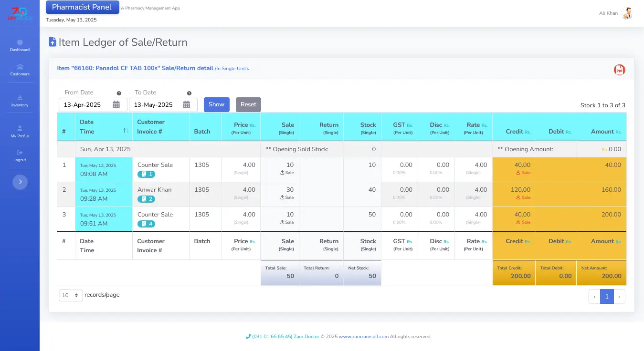Click Logout in the sidebar
Viewport: 644px width, 351px height.
[x=20, y=155]
